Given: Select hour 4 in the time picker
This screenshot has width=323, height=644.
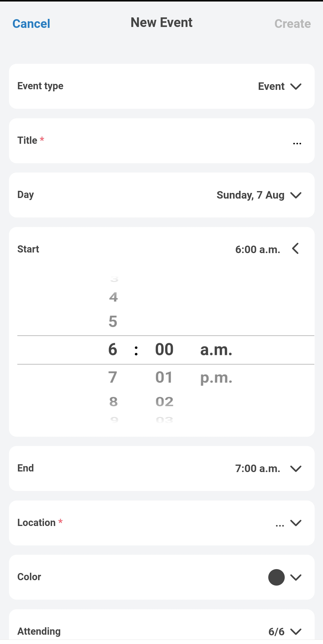Looking at the screenshot, I should pyautogui.click(x=113, y=297).
